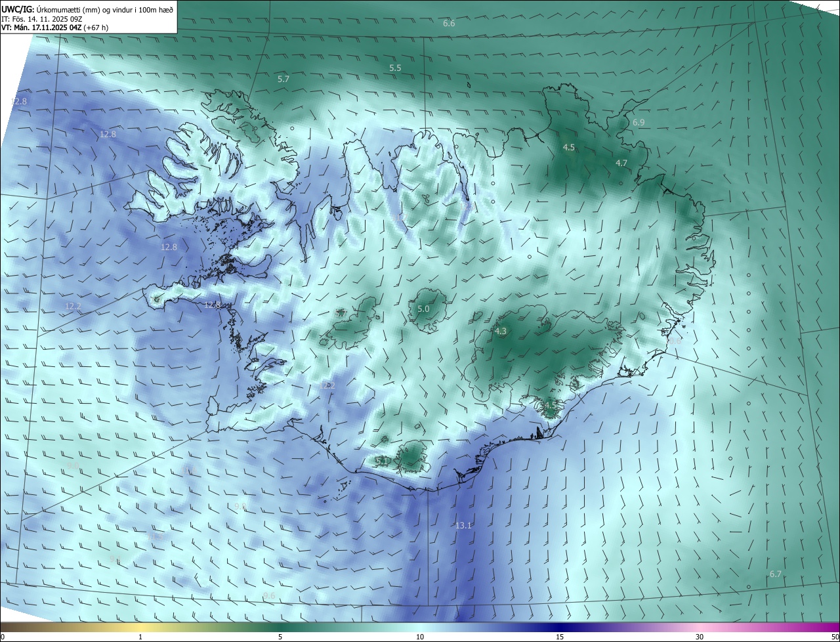Click the 9.8 value label
This screenshot has width=840, height=642.
click(240, 507)
